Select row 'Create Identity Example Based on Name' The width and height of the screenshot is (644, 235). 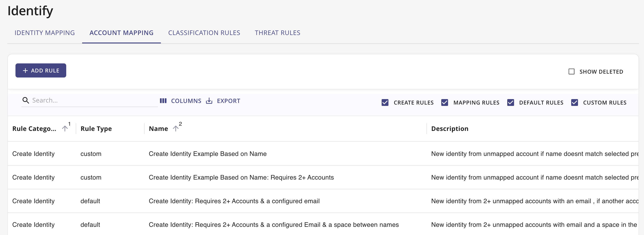pyautogui.click(x=323, y=154)
